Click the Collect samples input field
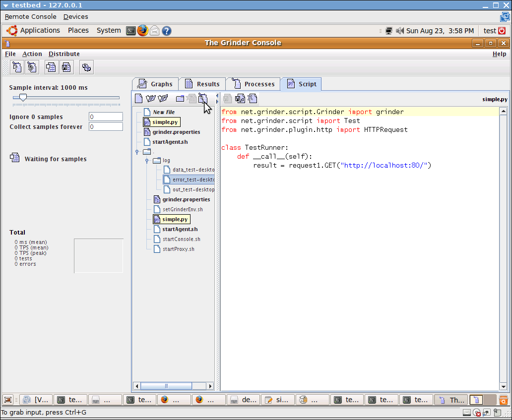 click(106, 126)
